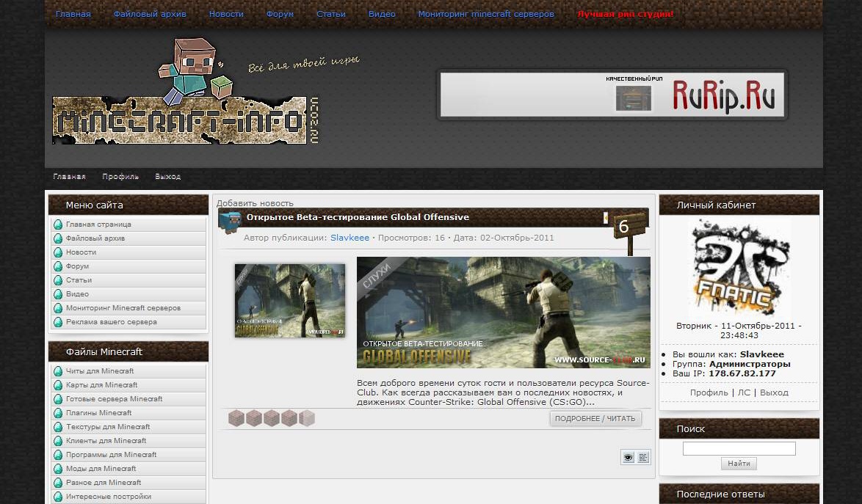Click the Последние ответы panel header
The width and height of the screenshot is (862, 504).
click(x=739, y=494)
